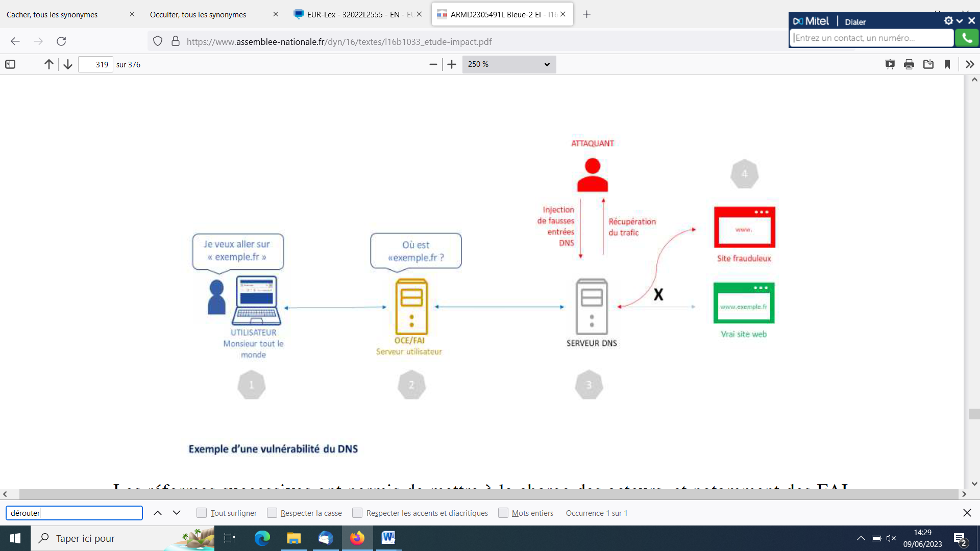The image size is (980, 551).
Task: Click the Mitel green call button
Action: (967, 38)
